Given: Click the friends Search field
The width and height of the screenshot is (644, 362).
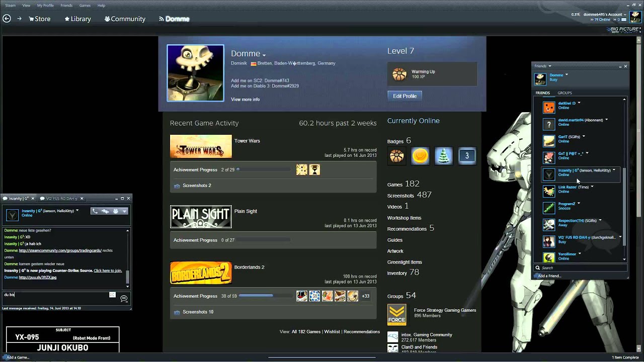Looking at the screenshot, I should [x=581, y=268].
